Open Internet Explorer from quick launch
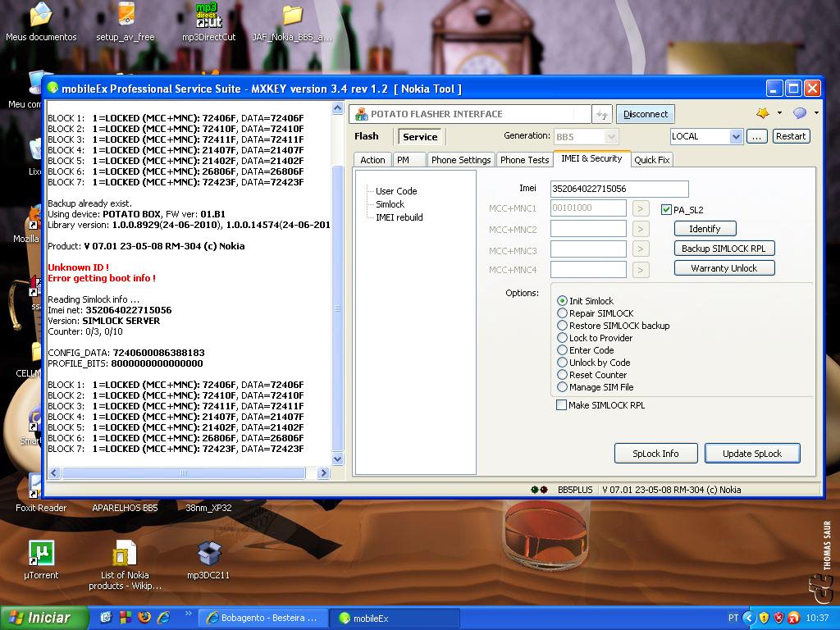840x630 pixels. pos(163,618)
